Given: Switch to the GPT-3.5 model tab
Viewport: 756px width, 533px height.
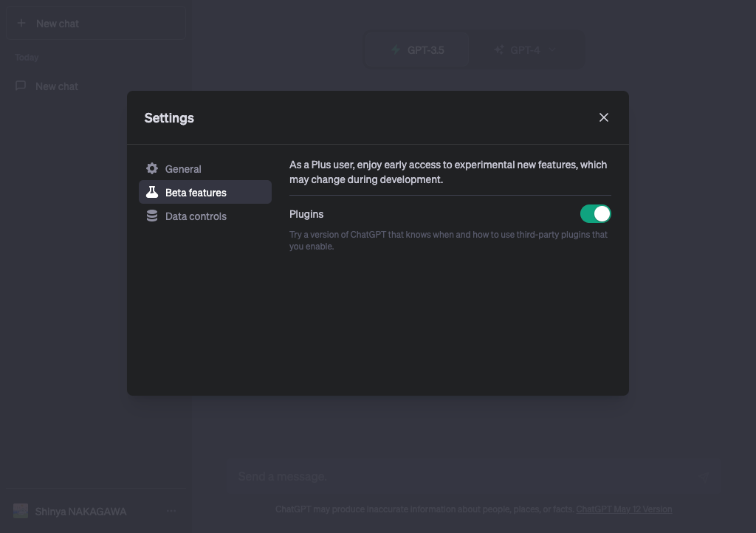Looking at the screenshot, I should point(417,50).
